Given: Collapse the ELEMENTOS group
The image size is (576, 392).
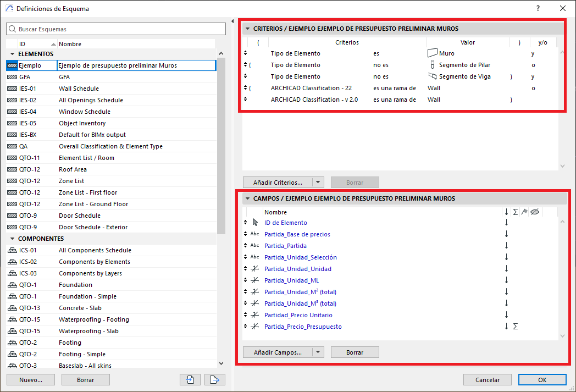Looking at the screenshot, I should tap(12, 54).
